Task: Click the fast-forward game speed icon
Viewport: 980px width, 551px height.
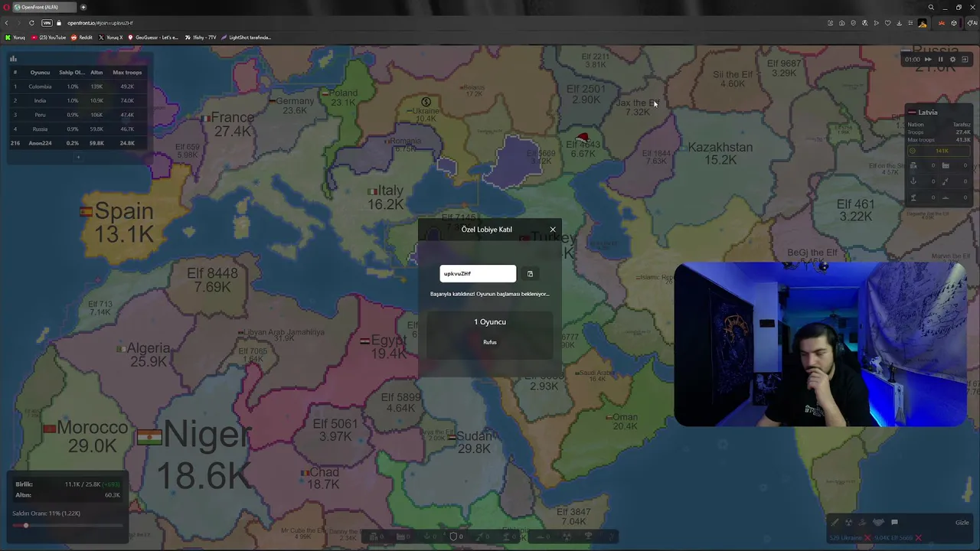Action: point(928,60)
